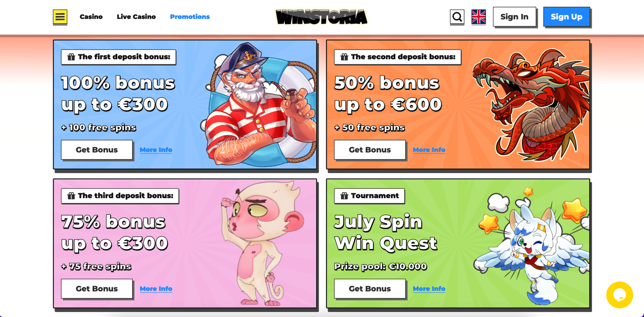Viewport: 644px width, 317px height.
Task: Go to the Casino menu item
Action: coord(91,17)
